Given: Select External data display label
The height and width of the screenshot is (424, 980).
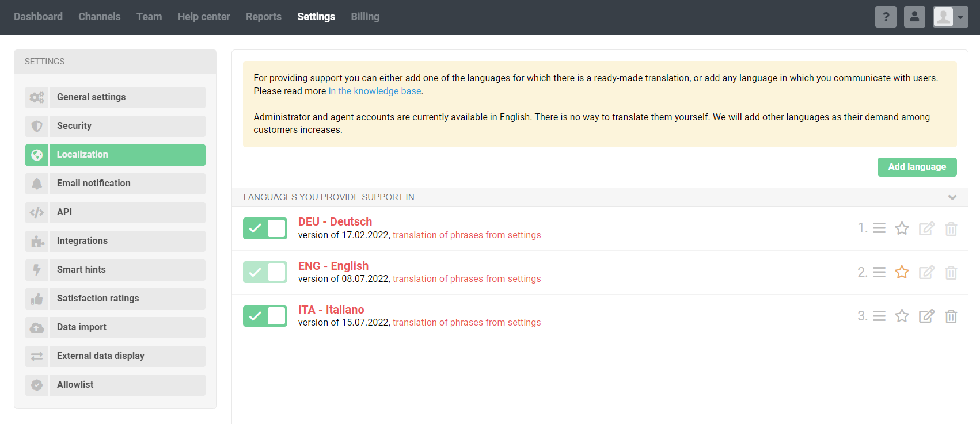Looking at the screenshot, I should click(101, 356).
